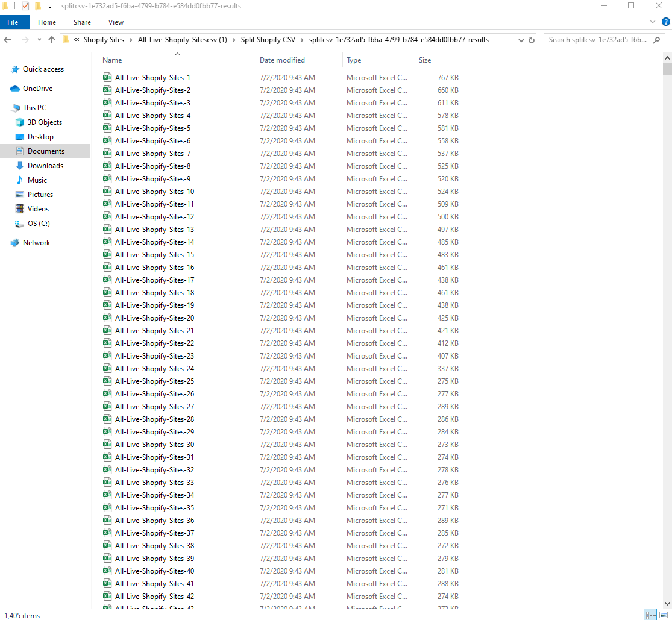Click the New folder quick access icon
This screenshot has height=620, width=672.
38,6
